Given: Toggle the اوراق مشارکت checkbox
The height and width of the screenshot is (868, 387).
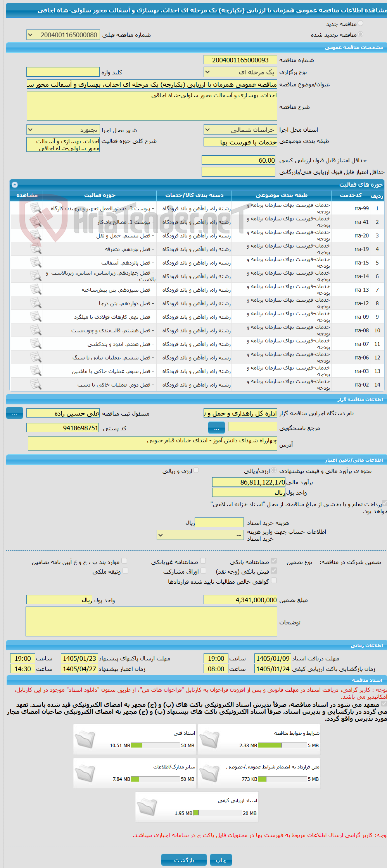Looking at the screenshot, I should click(x=203, y=571).
